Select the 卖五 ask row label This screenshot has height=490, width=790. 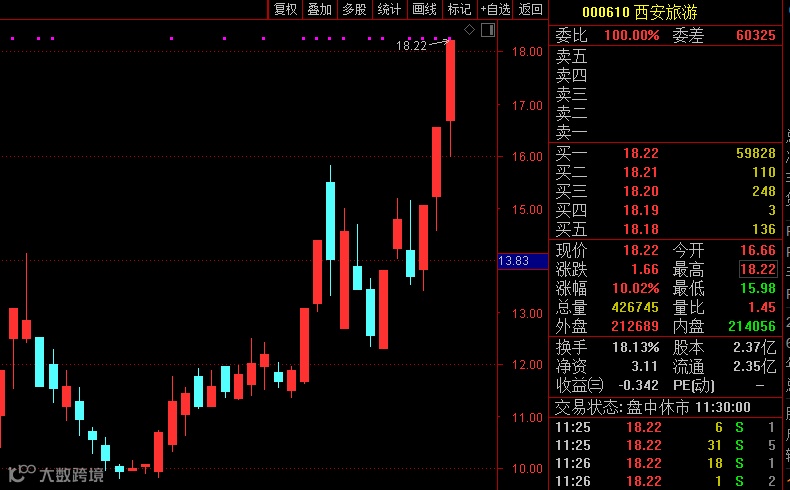[x=571, y=56]
